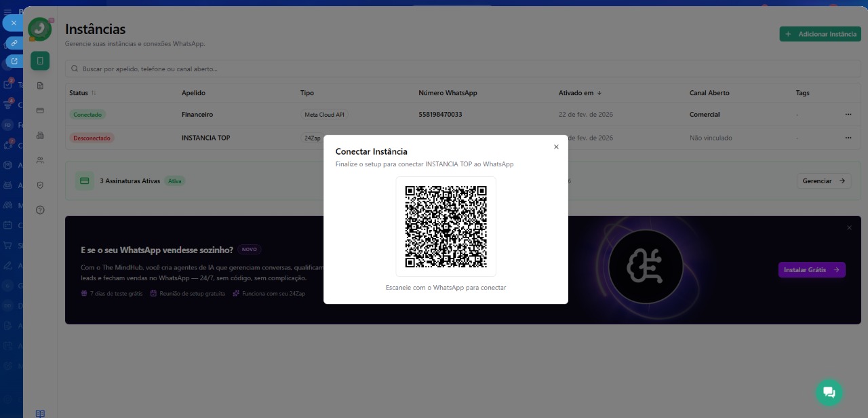Open the INSTANCIA TOP row options menu
Viewport: 868px width, 418px height.
coord(848,138)
